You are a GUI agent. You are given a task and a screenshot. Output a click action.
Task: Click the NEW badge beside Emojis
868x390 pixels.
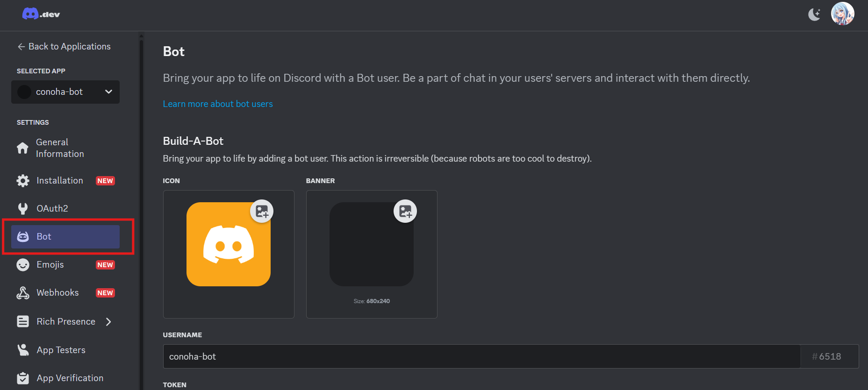pos(105,265)
